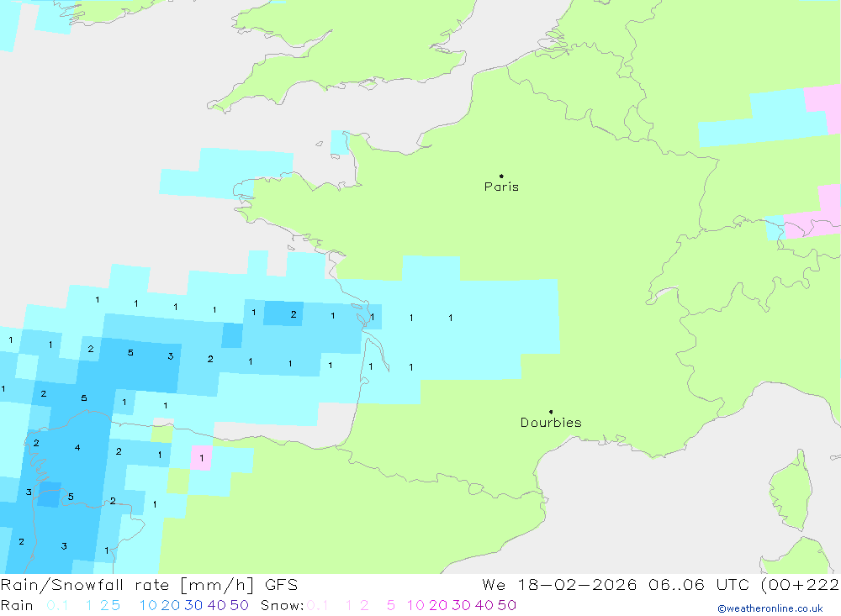Select the Rain legend value 0.1
Viewport: 841px width, 616px height.
pyautogui.click(x=57, y=605)
